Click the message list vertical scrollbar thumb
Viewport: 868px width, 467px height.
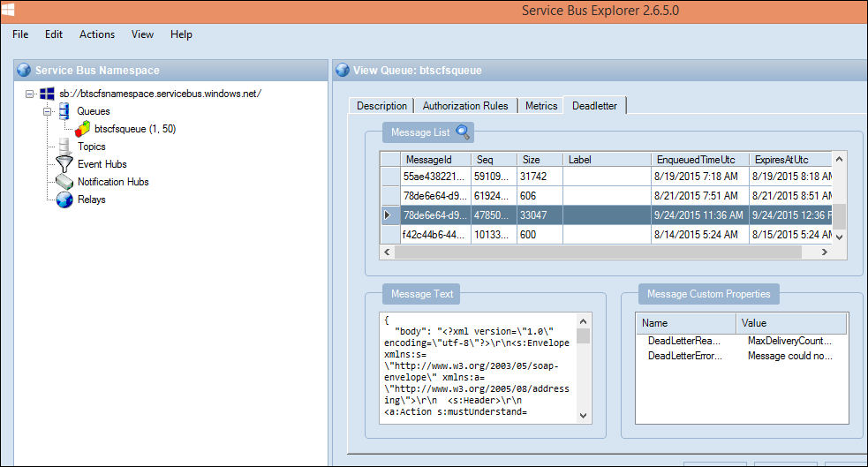(839, 216)
